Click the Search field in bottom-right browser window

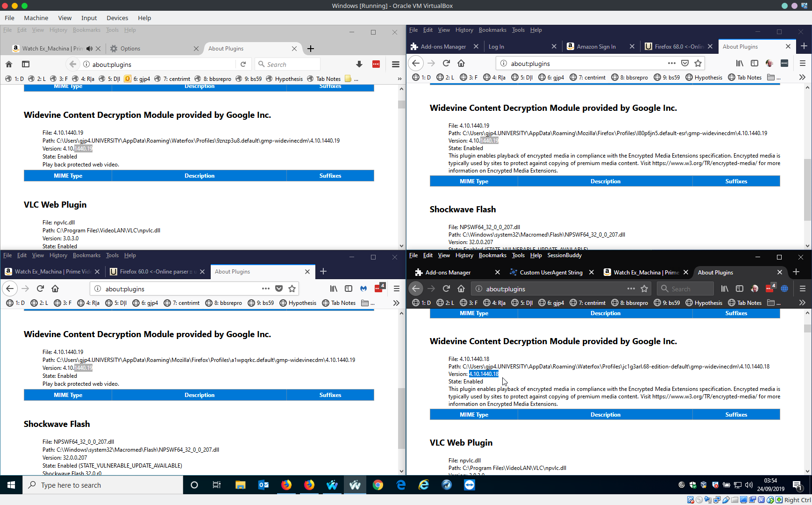[686, 289]
